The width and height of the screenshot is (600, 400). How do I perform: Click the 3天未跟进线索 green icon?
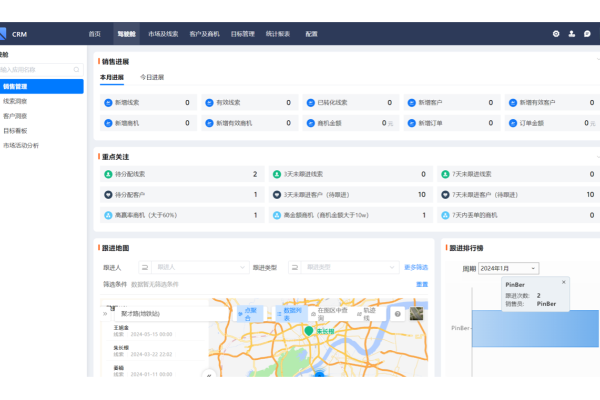(277, 174)
